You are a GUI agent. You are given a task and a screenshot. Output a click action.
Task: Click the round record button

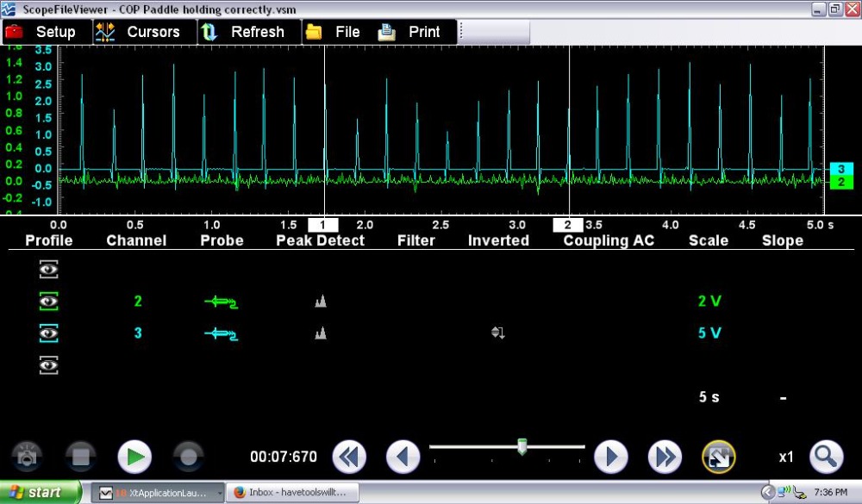(x=189, y=457)
